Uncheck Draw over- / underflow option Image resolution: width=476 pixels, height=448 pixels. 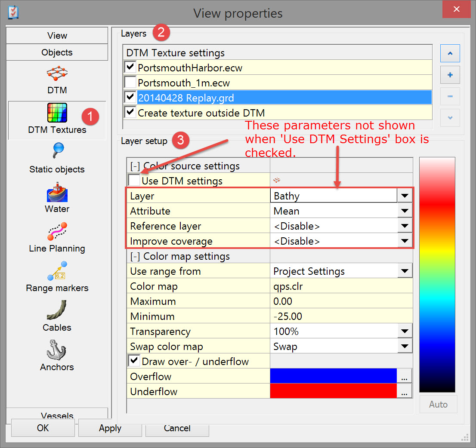(x=134, y=361)
